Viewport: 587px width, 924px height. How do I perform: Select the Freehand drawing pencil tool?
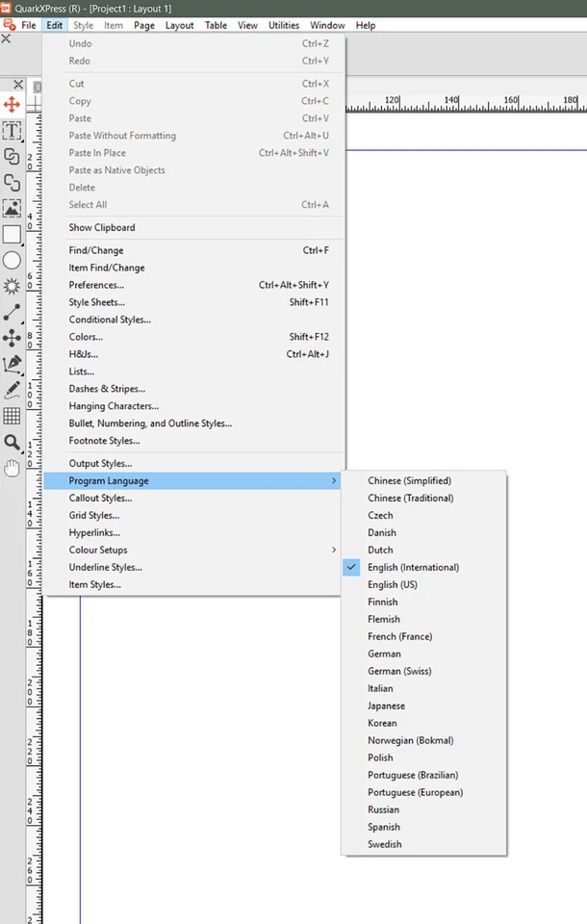tap(12, 390)
